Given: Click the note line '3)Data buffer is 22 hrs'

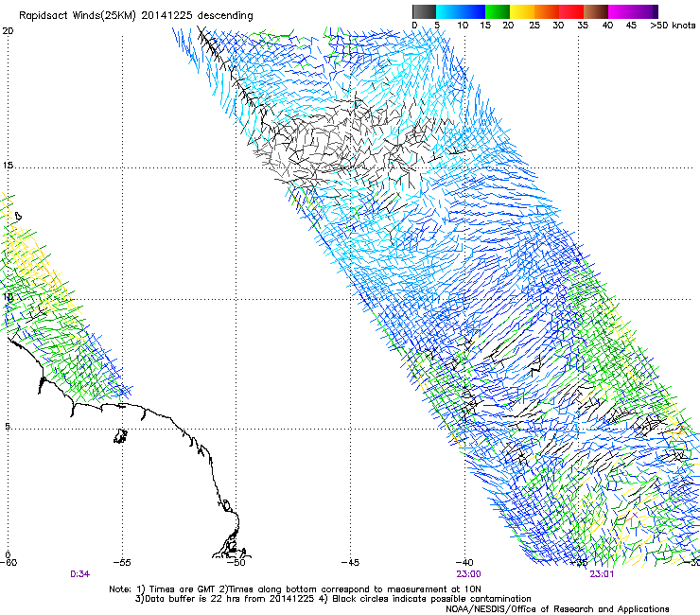Looking at the screenshot, I should [x=333, y=599].
